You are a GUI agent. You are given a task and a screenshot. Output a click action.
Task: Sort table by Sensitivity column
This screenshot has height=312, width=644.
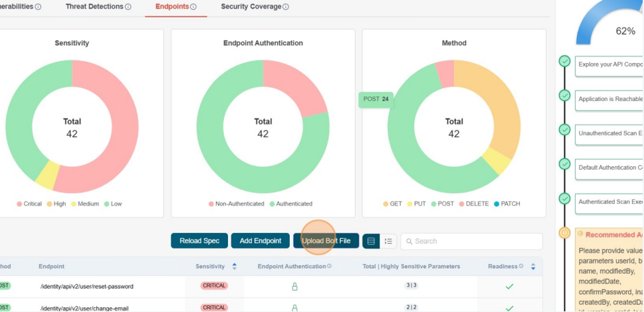click(x=234, y=267)
